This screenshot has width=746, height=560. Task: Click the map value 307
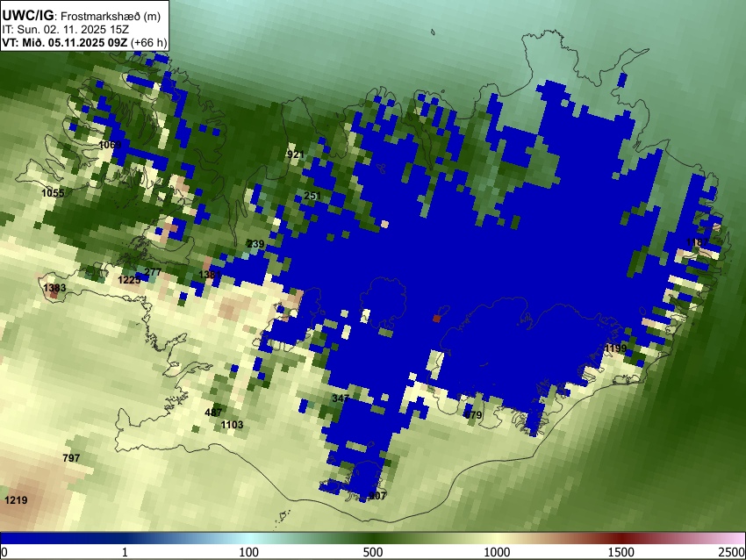[377, 496]
